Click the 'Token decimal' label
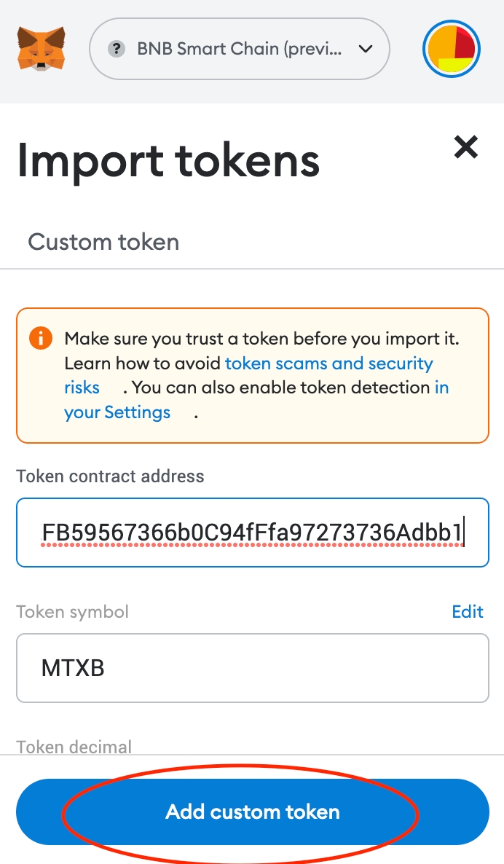Viewport: 504px width, 864px height. pyautogui.click(x=74, y=747)
